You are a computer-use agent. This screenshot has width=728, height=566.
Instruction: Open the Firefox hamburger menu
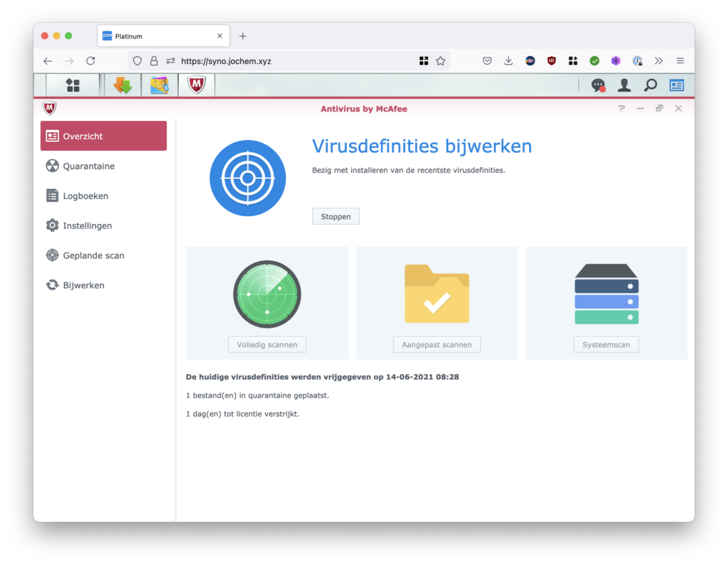pyautogui.click(x=680, y=61)
